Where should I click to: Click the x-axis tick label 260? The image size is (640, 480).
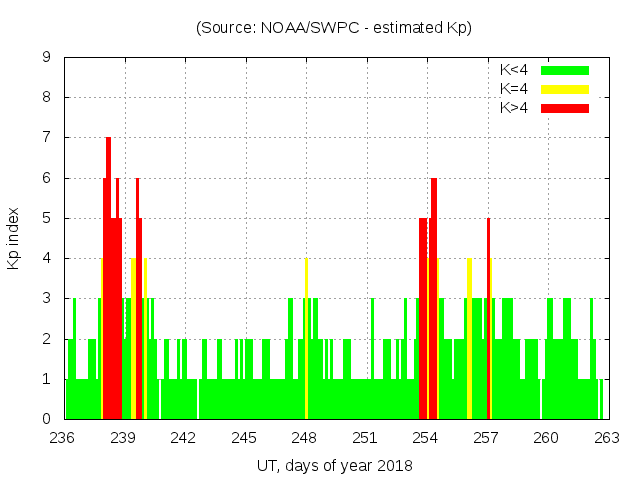coord(546,438)
